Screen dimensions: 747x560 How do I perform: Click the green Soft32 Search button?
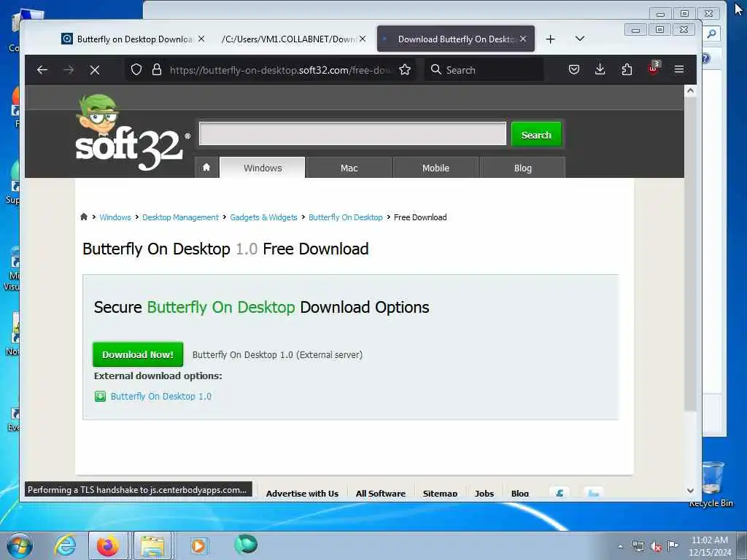pos(536,135)
